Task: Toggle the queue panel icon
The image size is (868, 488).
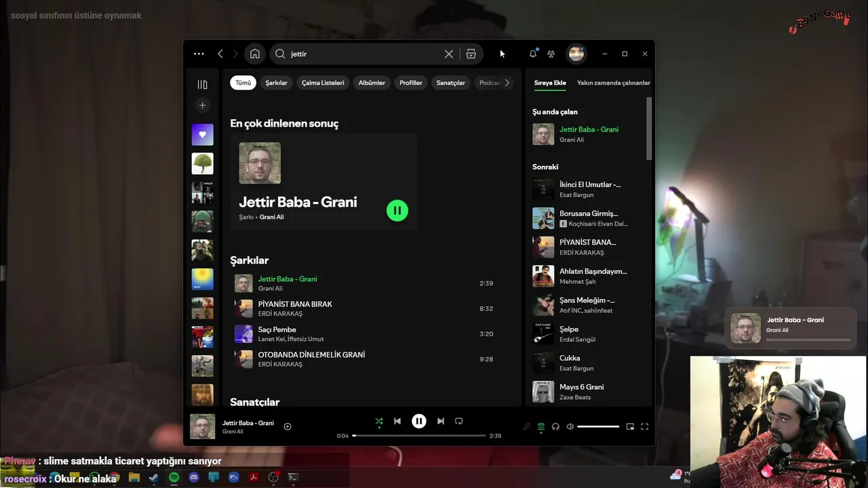Action: [x=541, y=426]
